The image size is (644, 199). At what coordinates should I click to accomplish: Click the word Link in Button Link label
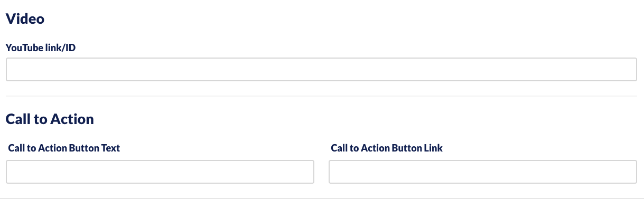433,148
